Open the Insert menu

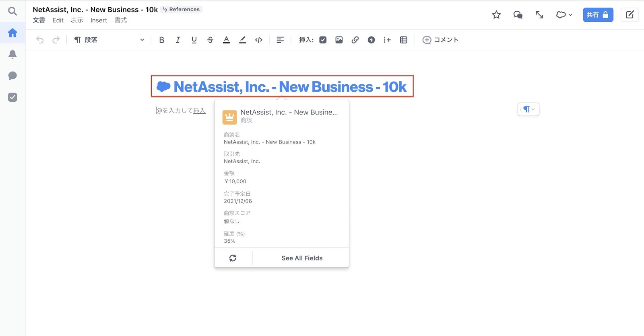click(99, 20)
